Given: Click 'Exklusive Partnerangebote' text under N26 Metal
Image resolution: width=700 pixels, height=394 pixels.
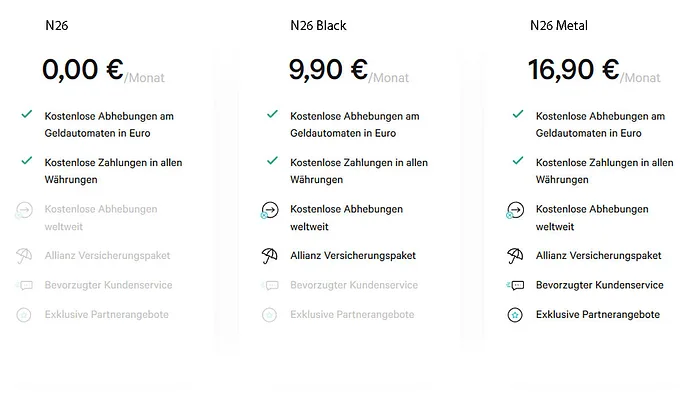Looking at the screenshot, I should point(598,315).
